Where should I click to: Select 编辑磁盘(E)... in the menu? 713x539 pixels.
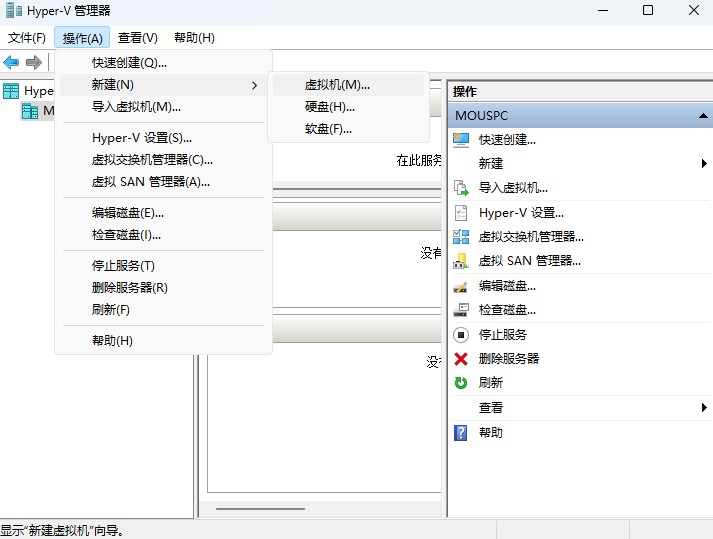(163, 213)
